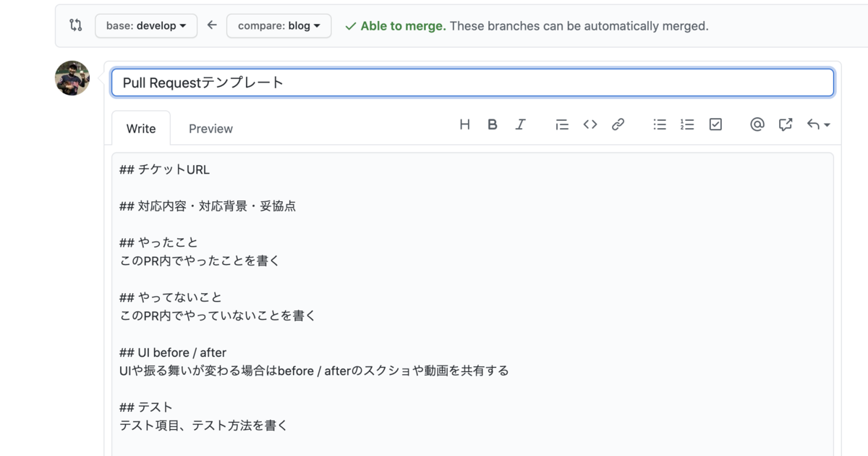Image resolution: width=868 pixels, height=456 pixels.
Task: Click the line about sharing スクショや動画
Action: [x=314, y=371]
